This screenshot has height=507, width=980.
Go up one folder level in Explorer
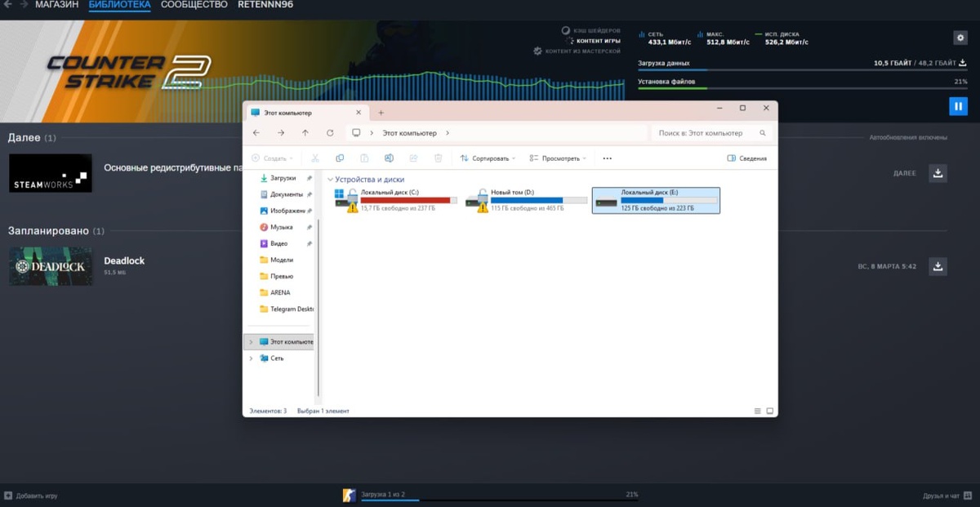305,133
